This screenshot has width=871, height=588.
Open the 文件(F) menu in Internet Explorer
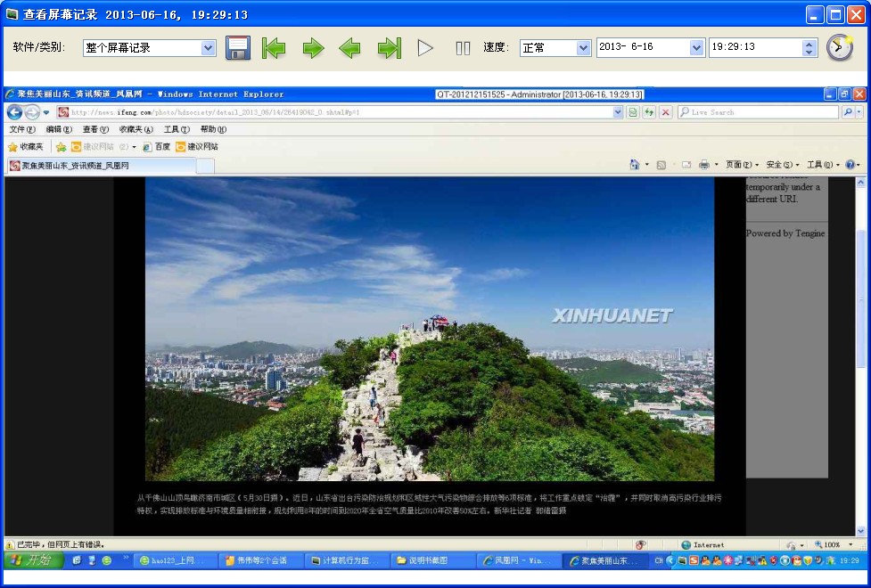(22, 129)
